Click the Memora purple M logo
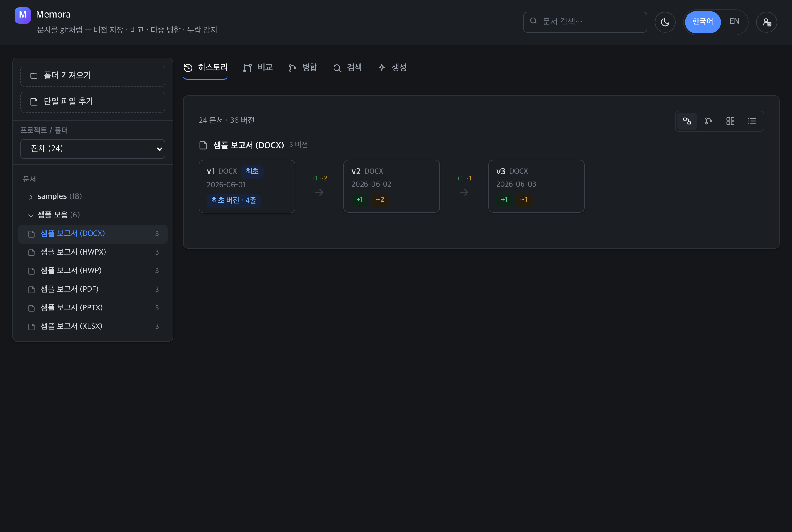Viewport: 792px width, 532px height. [23, 15]
